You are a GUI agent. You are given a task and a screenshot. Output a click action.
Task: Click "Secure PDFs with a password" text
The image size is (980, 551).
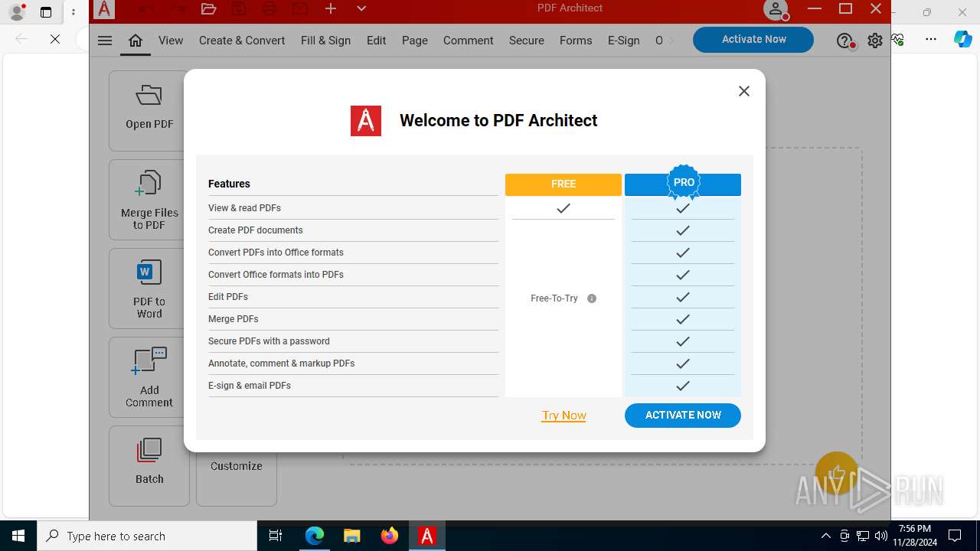(x=269, y=341)
